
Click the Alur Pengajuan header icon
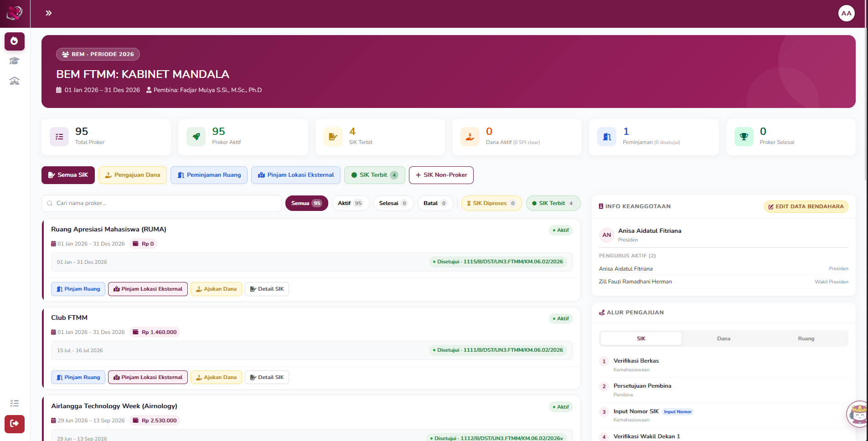pos(602,313)
